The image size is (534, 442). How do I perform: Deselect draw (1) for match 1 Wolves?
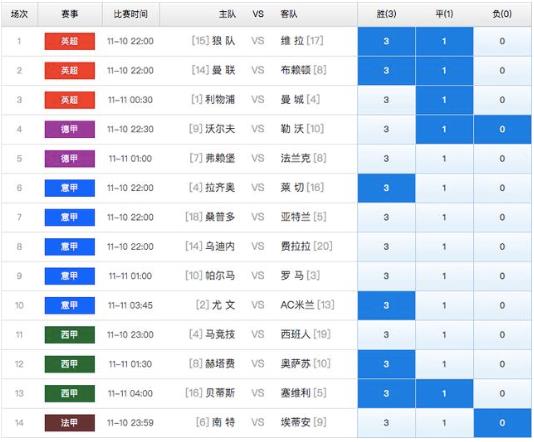[x=444, y=42]
